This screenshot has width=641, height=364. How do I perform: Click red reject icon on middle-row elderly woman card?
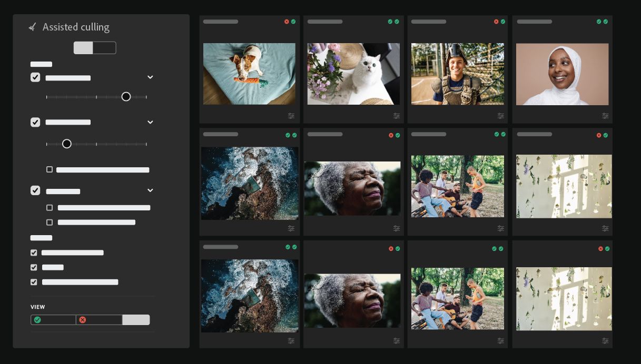tap(391, 135)
